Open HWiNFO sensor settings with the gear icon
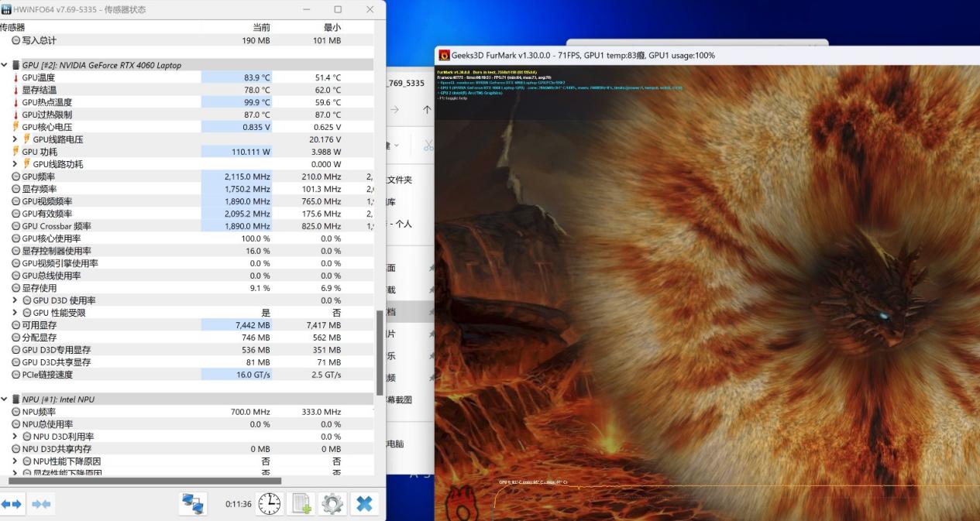Screen dimensions: 980x521 [332, 503]
